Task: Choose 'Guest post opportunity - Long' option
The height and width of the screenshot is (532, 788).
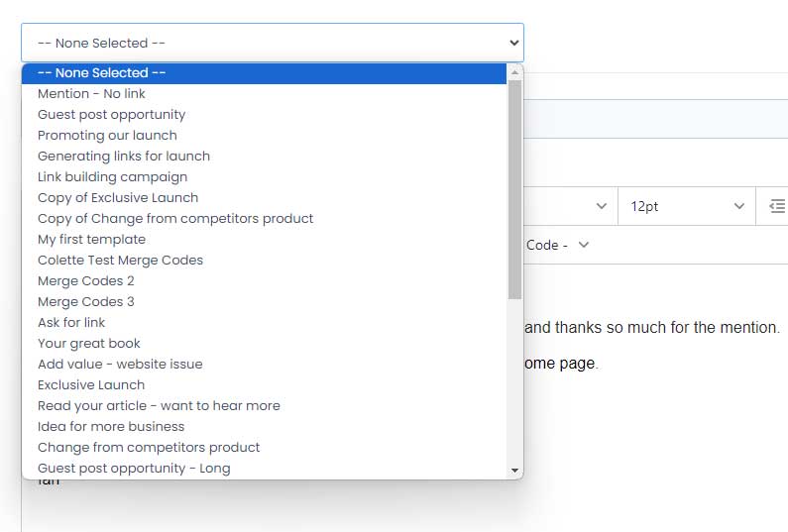Action: pyautogui.click(x=265, y=469)
